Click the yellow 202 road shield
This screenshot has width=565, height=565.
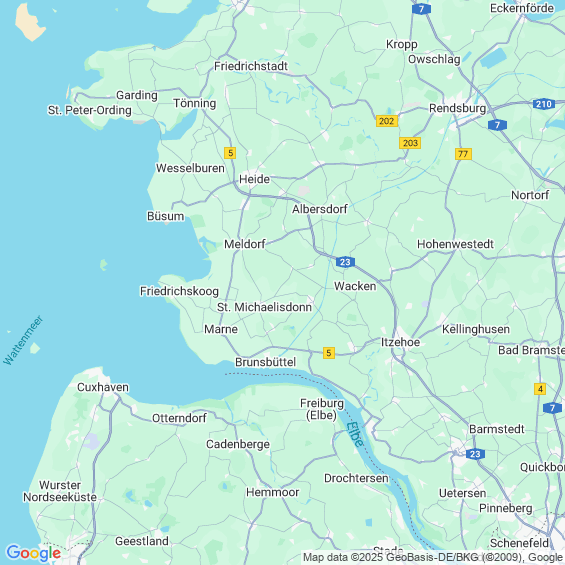click(x=387, y=121)
